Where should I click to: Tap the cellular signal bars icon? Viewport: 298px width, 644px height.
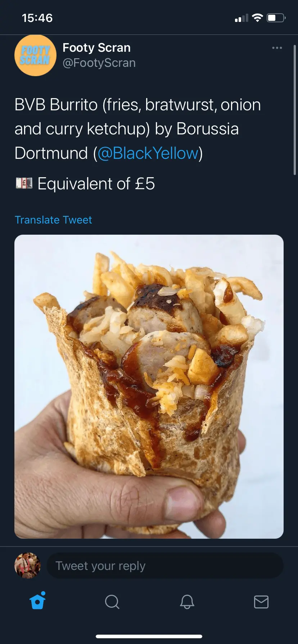point(241,18)
